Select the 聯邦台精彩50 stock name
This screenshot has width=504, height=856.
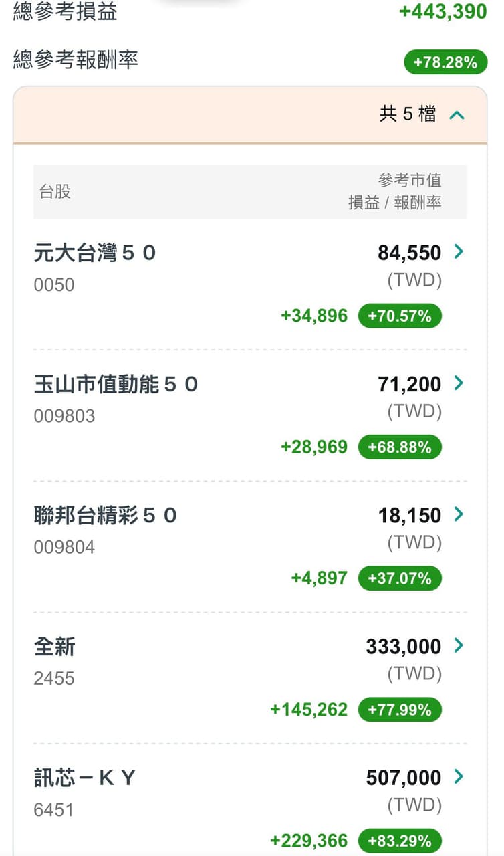click(x=106, y=515)
